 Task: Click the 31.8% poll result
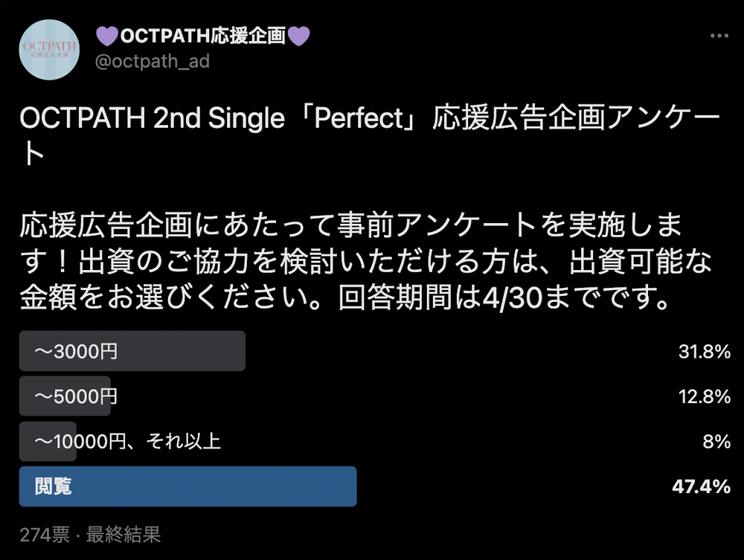tap(704, 352)
